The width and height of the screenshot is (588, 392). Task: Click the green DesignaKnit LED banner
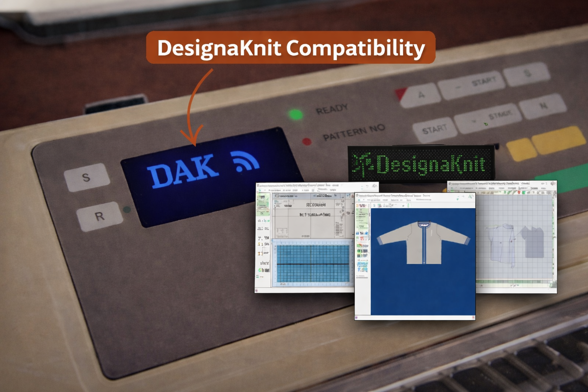pyautogui.click(x=421, y=163)
